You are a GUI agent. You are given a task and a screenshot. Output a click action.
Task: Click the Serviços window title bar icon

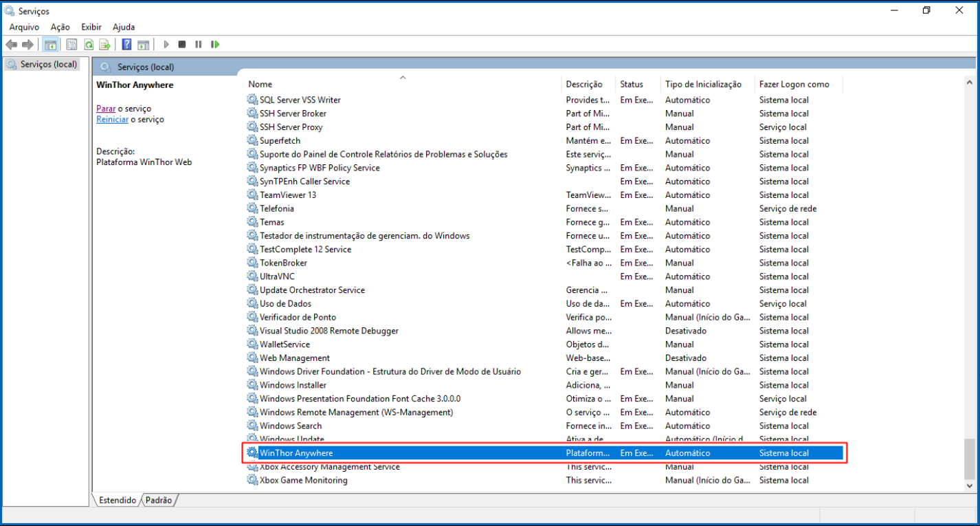click(10, 11)
